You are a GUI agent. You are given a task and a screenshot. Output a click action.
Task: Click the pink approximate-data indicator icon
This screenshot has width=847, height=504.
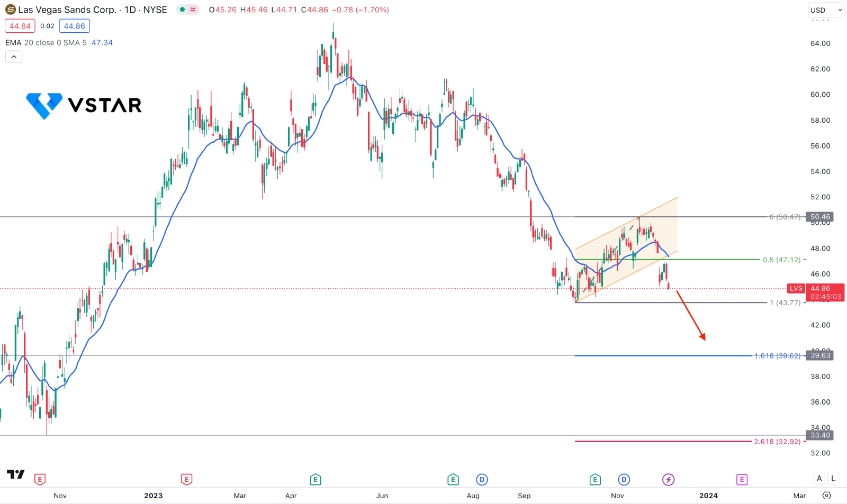(193, 10)
